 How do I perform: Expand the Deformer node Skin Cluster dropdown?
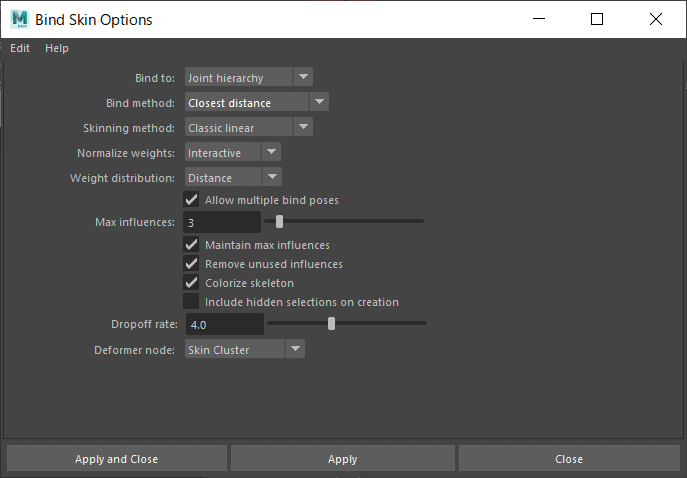(244, 349)
